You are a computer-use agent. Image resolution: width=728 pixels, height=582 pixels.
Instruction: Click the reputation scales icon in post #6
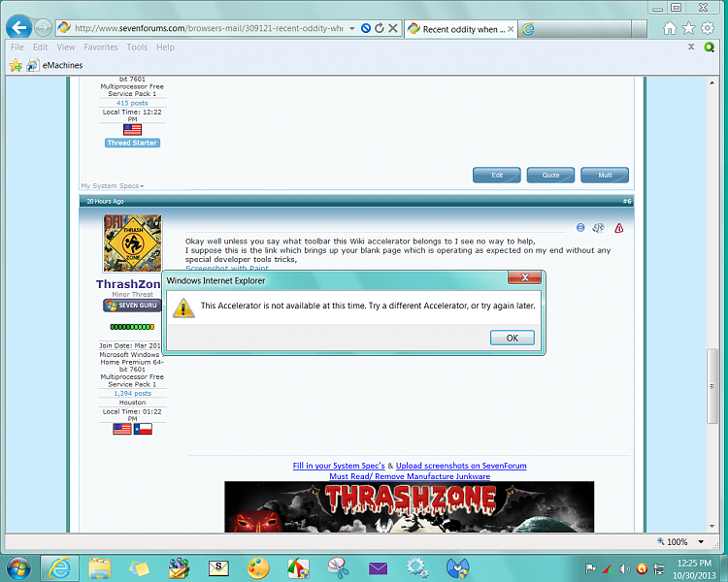coord(599,227)
